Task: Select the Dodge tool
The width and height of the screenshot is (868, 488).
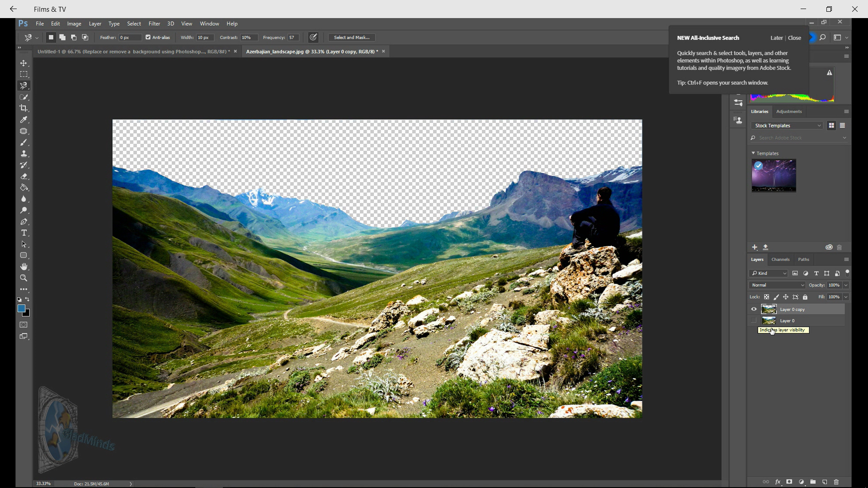Action: [x=24, y=210]
